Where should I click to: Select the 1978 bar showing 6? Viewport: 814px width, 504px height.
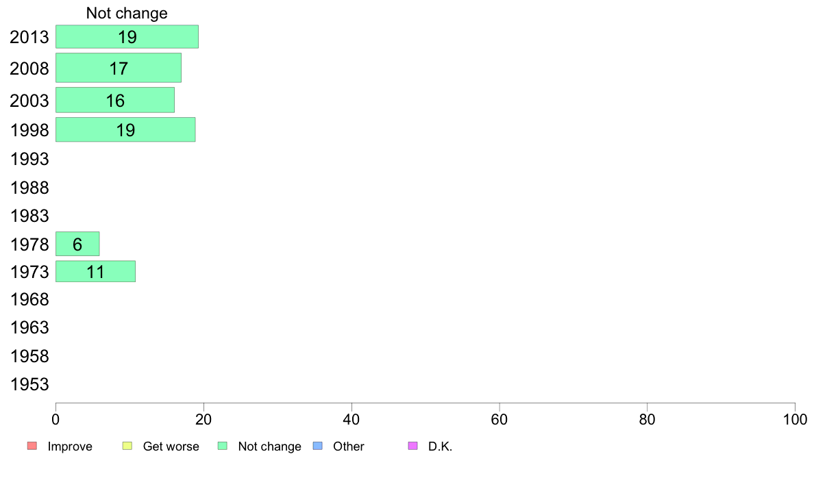77,243
